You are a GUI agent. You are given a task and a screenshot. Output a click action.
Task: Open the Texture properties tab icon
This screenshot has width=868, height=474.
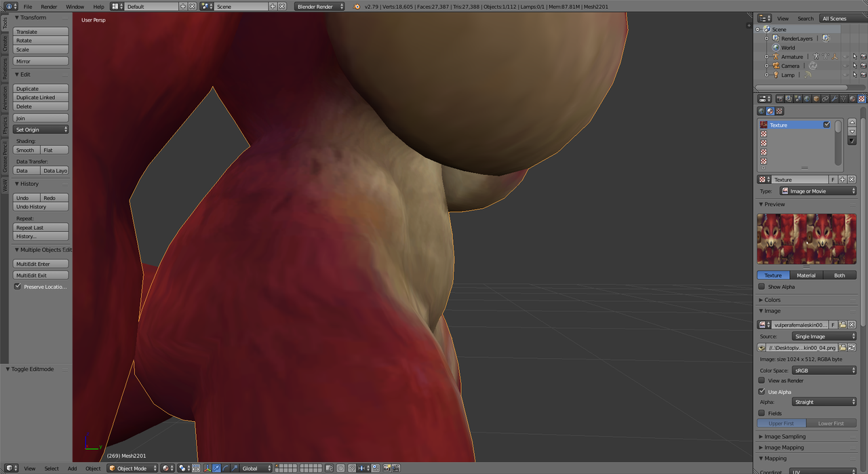[x=862, y=98]
